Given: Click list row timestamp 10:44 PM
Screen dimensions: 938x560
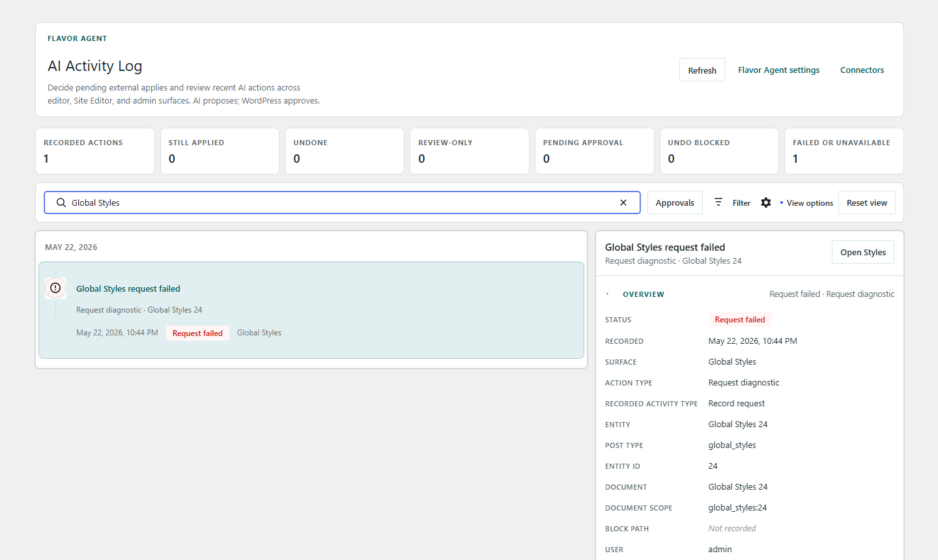Looking at the screenshot, I should [117, 333].
